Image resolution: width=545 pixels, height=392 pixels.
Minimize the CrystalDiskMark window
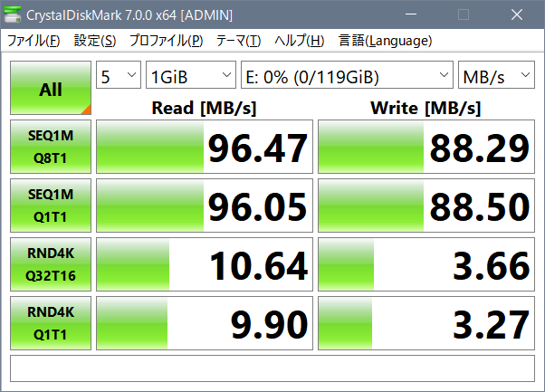pos(411,14)
